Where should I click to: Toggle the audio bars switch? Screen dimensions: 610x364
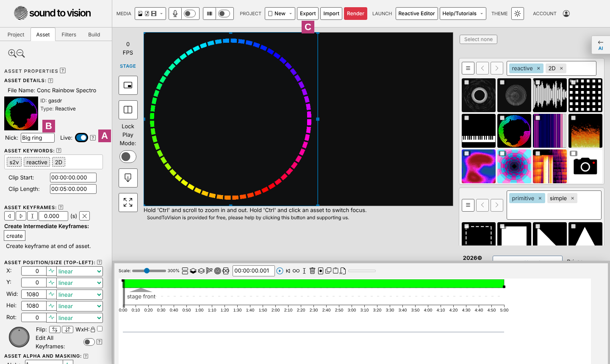224,14
